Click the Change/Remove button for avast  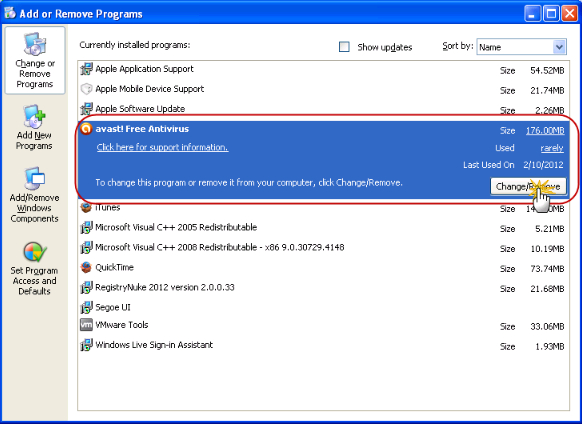click(x=528, y=186)
